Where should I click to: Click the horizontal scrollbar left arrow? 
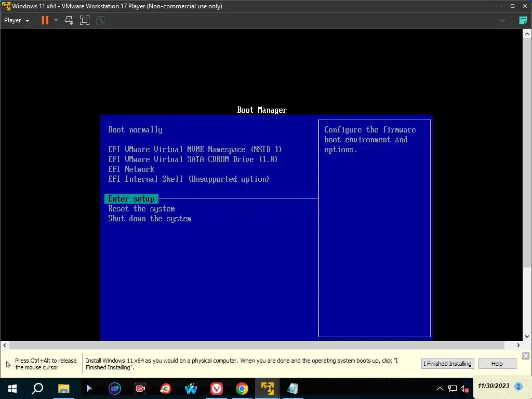click(5, 345)
